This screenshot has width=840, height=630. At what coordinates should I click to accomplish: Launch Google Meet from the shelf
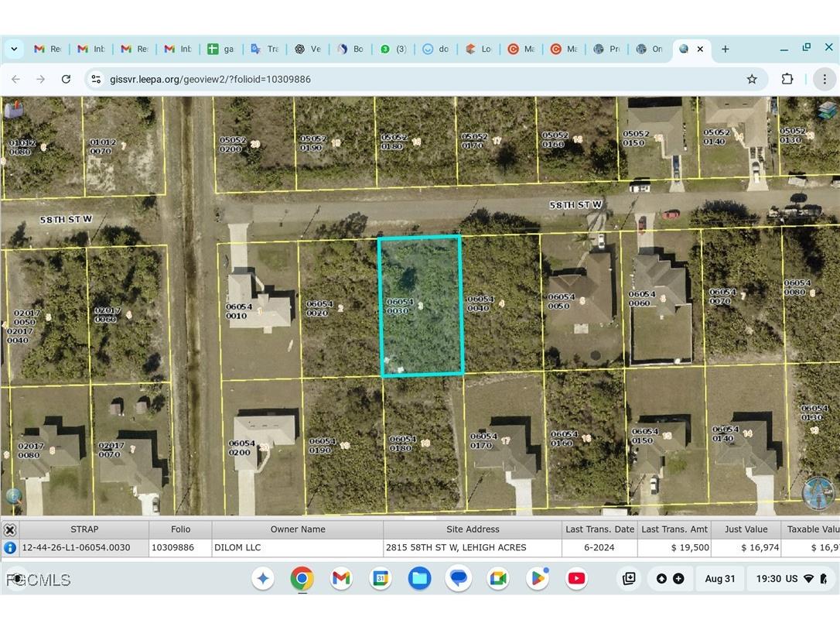click(498, 578)
